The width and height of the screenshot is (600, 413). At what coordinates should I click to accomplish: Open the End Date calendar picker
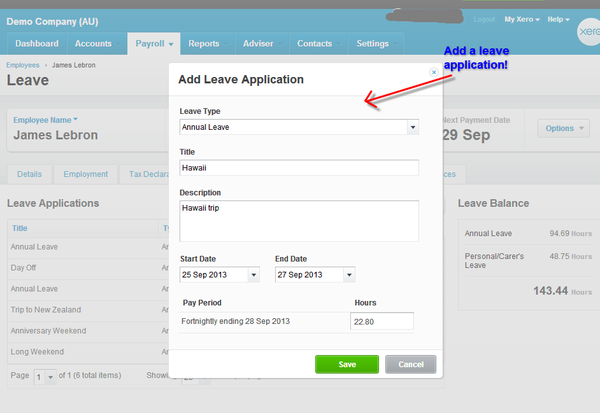[x=348, y=274]
